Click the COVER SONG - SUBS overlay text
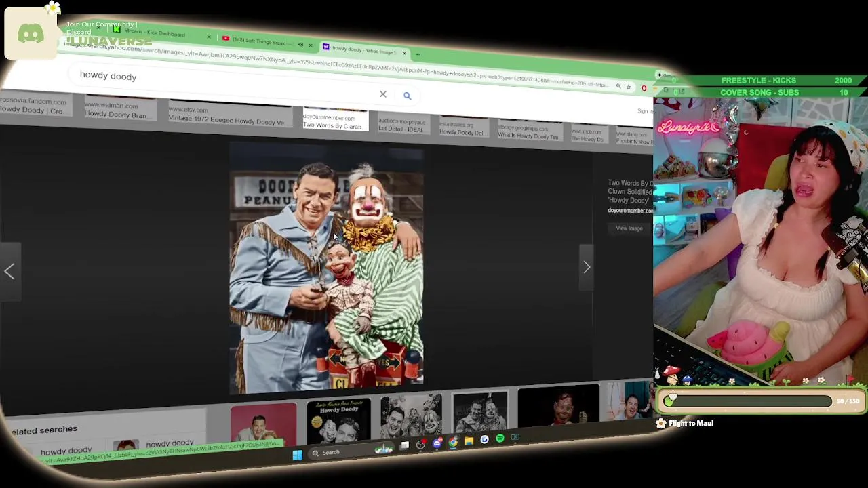 click(x=759, y=92)
